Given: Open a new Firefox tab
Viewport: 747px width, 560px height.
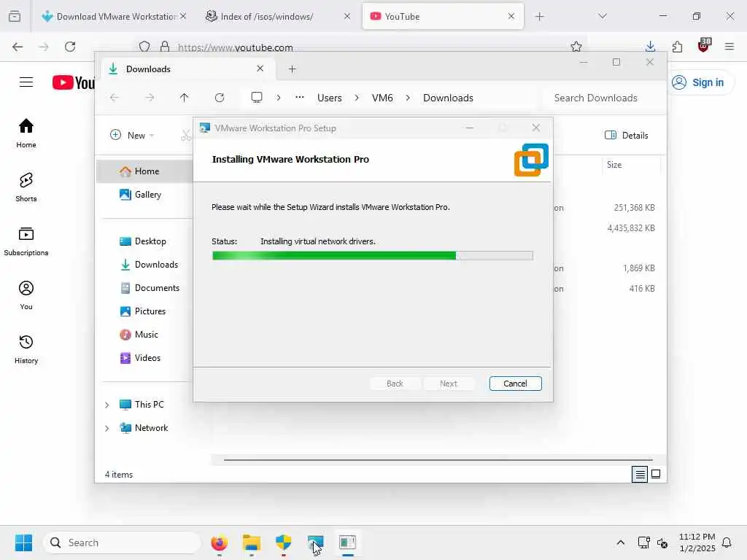Looking at the screenshot, I should pos(539,17).
